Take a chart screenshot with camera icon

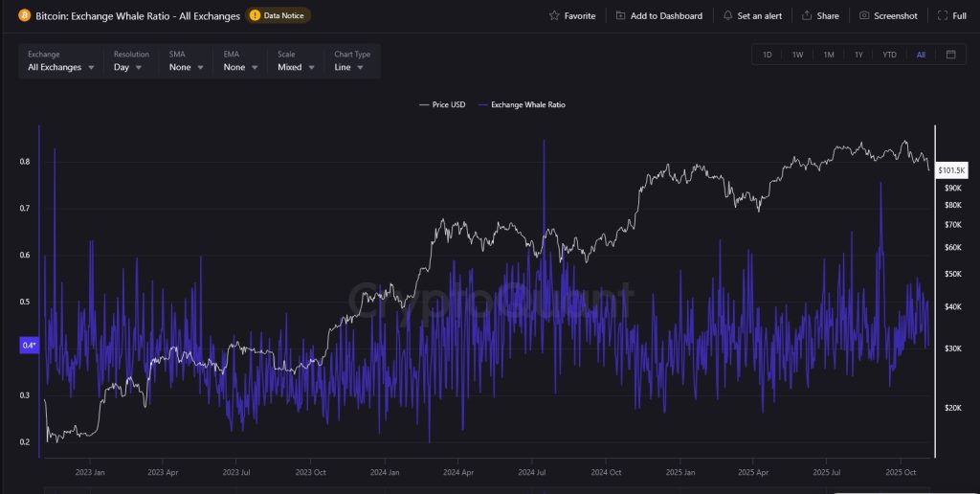[x=864, y=15]
